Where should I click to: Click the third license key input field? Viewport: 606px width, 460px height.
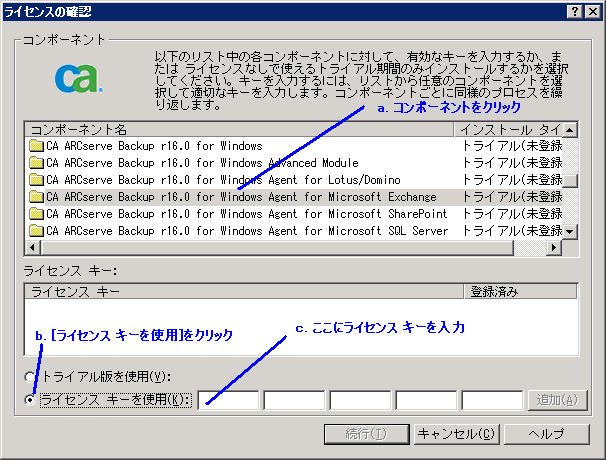coord(360,400)
